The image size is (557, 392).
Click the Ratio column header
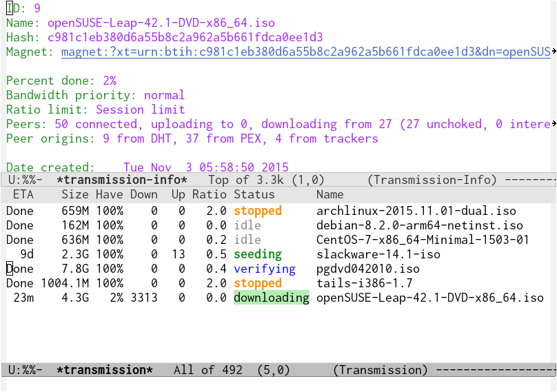tap(210, 194)
